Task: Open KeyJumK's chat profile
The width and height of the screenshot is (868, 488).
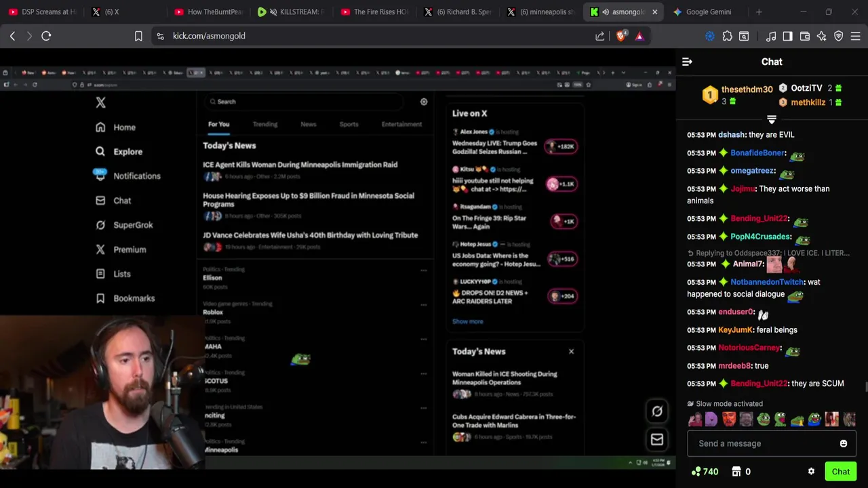Action: click(x=735, y=330)
